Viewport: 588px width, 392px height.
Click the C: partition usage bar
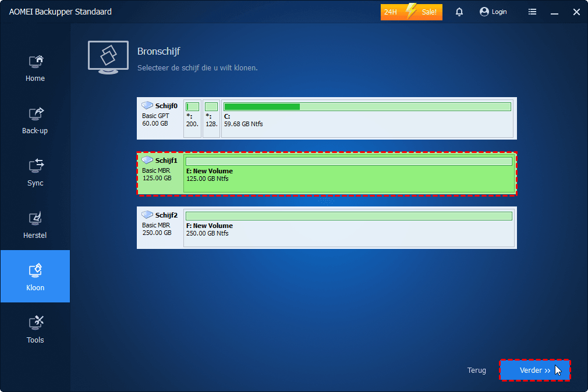click(367, 107)
